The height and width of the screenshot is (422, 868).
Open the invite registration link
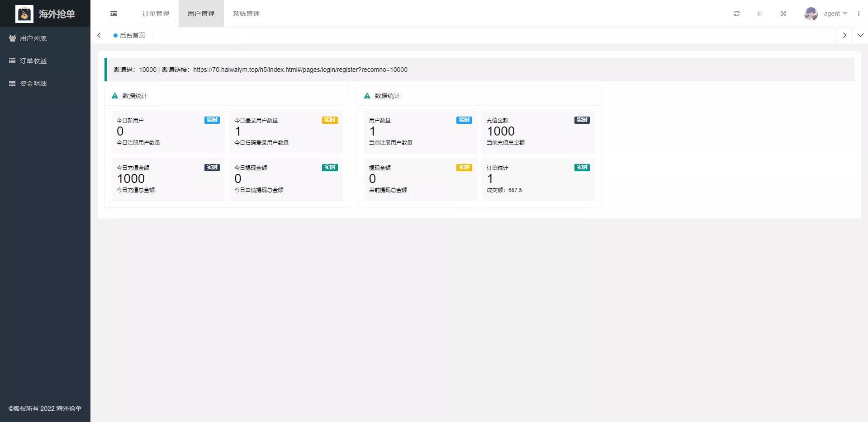(x=300, y=70)
